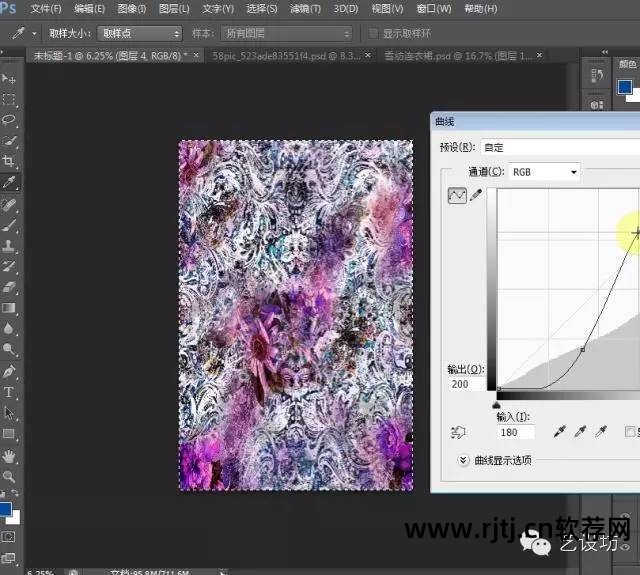Open the 视图(V) menu
The height and width of the screenshot is (575, 640).
[x=387, y=9]
